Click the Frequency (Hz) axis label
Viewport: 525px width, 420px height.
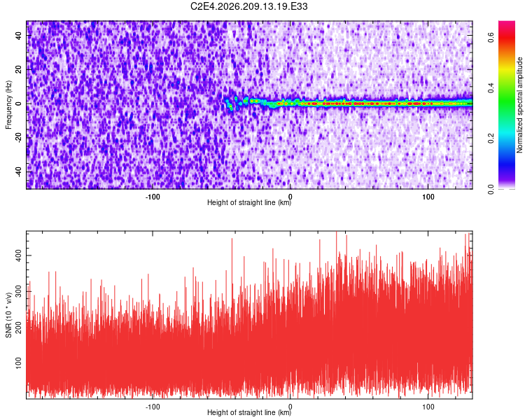coord(8,105)
